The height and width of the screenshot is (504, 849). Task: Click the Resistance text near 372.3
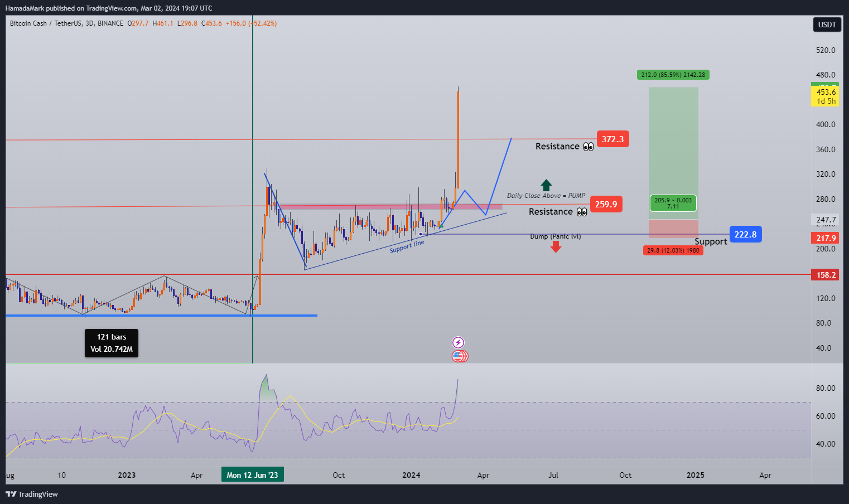click(557, 146)
